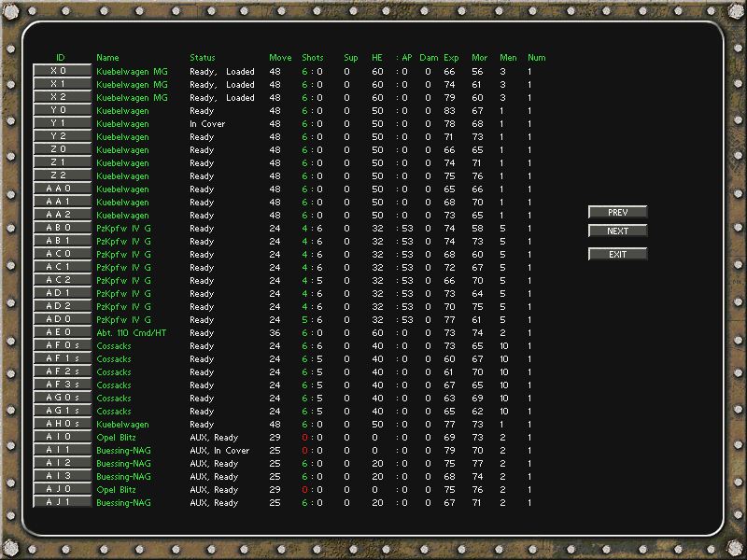Image resolution: width=747 pixels, height=560 pixels.
Task: Select unit ID button Z 2
Action: (62, 175)
